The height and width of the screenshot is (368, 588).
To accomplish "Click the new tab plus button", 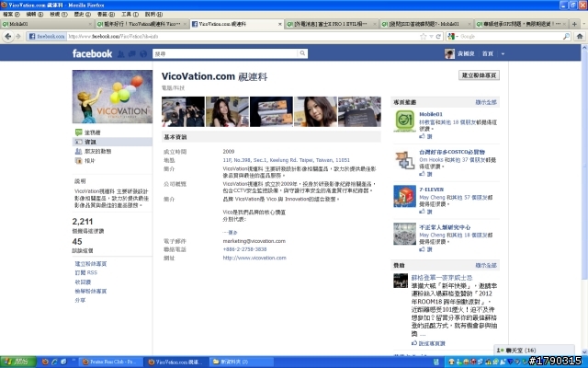I will click(x=574, y=24).
